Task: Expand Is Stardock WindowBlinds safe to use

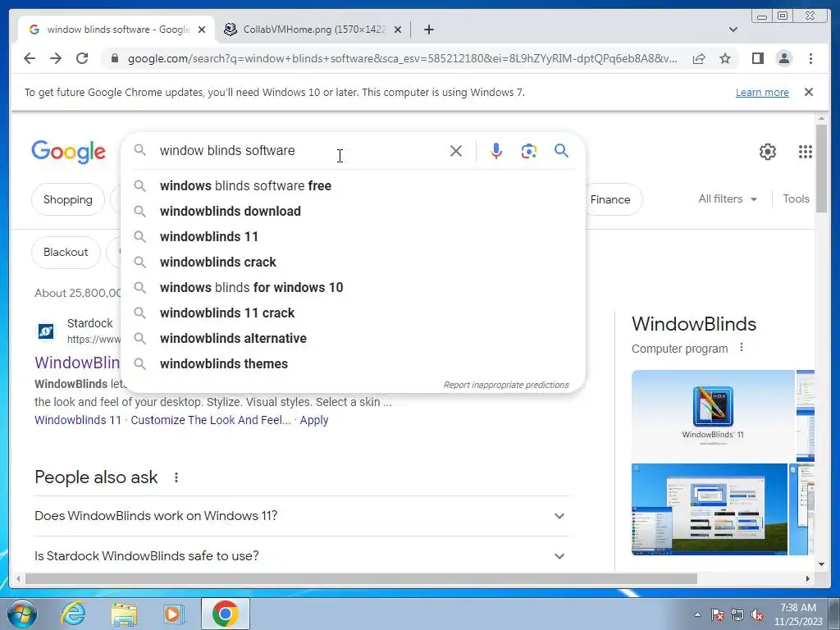Action: [x=302, y=556]
